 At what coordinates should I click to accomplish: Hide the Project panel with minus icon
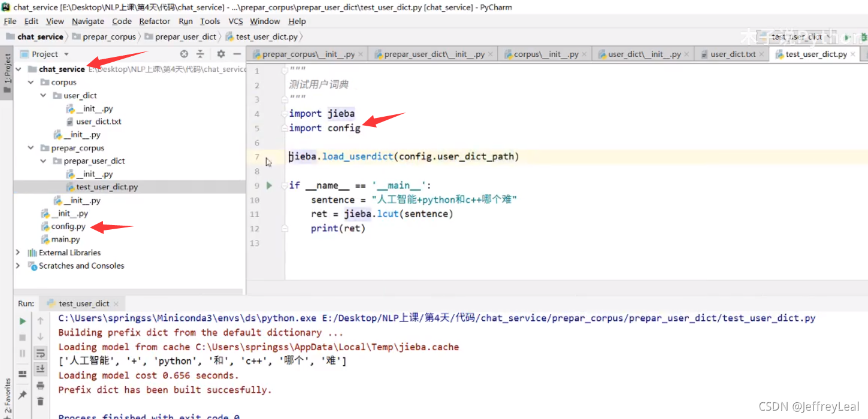[x=237, y=54]
